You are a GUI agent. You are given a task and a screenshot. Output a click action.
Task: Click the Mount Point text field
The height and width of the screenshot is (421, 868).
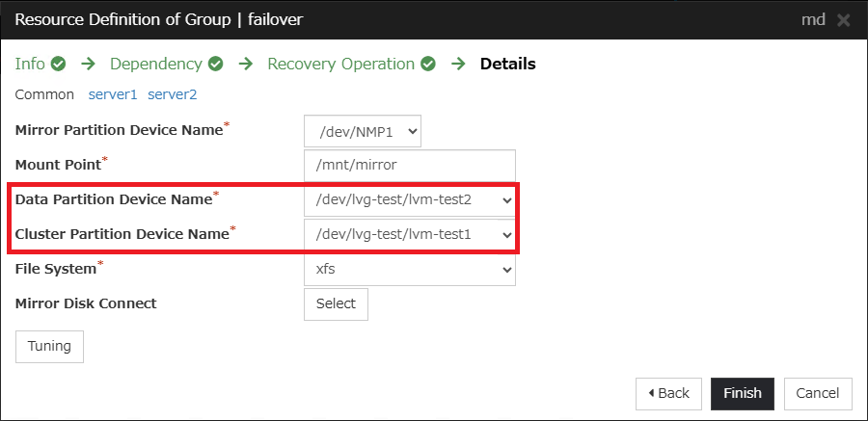pyautogui.click(x=409, y=166)
